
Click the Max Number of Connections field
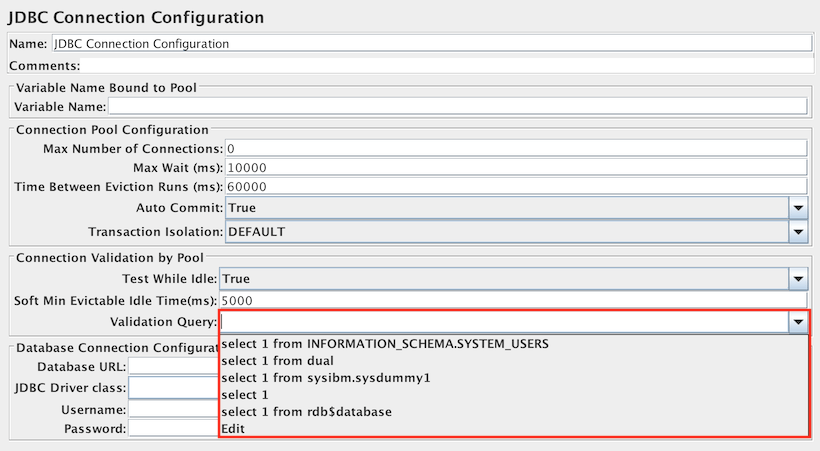coord(515,148)
